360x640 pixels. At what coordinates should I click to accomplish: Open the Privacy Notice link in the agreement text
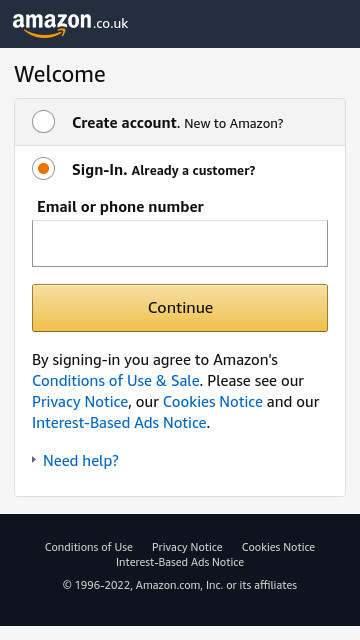click(80, 402)
